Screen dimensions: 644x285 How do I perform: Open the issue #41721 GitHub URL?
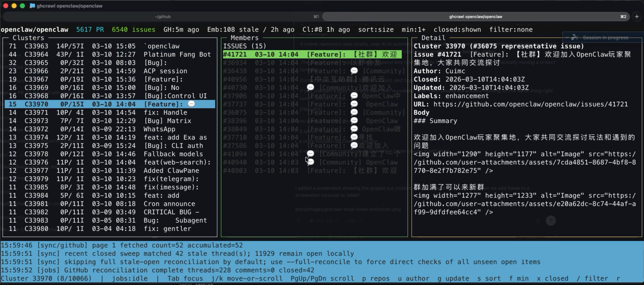point(530,104)
